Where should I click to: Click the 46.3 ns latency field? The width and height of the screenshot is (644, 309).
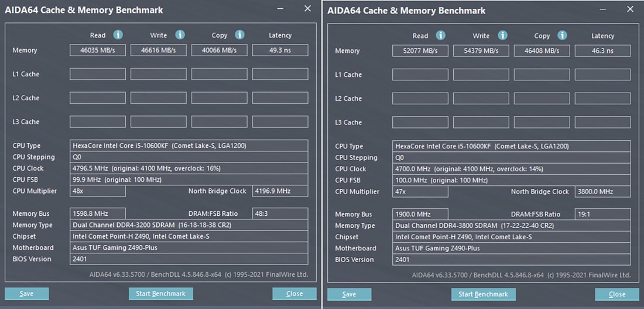(x=602, y=51)
